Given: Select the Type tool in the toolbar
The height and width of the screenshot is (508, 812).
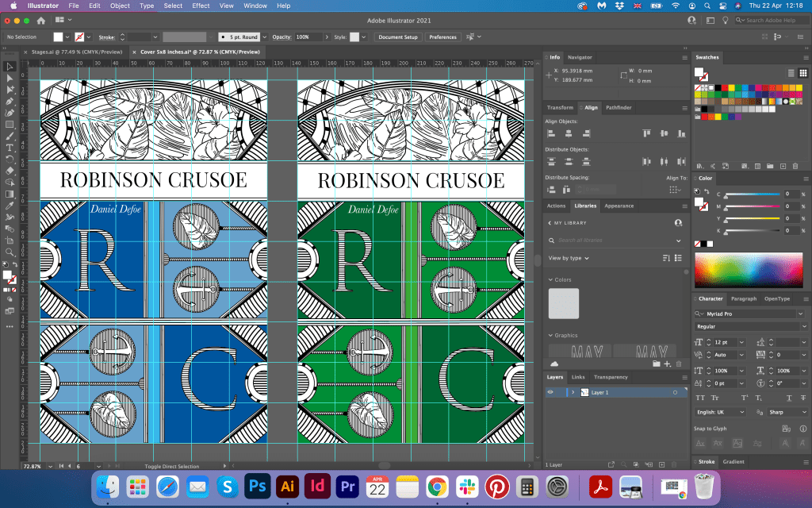Looking at the screenshot, I should [10, 148].
